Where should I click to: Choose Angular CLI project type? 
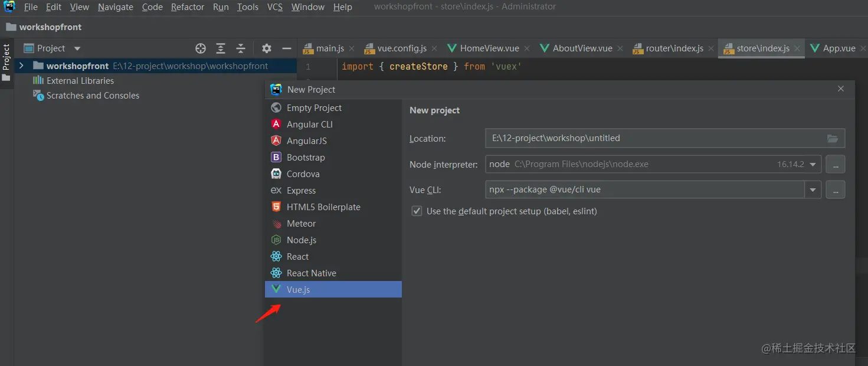(333, 125)
